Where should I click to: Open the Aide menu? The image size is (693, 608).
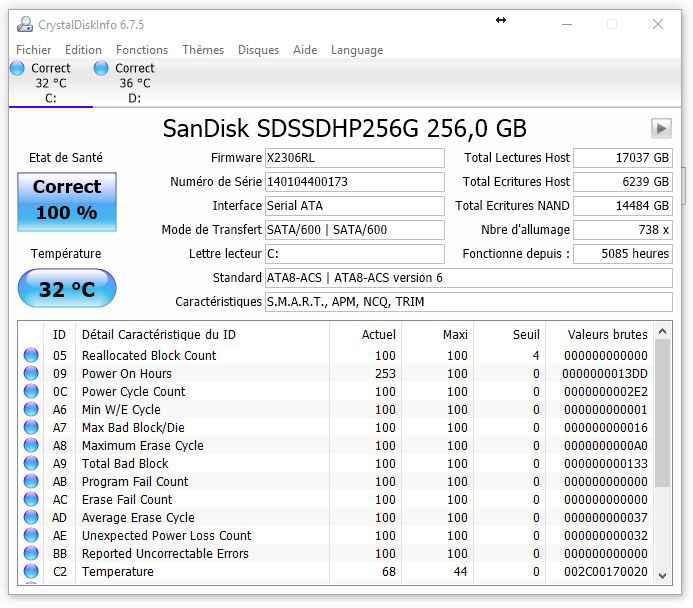[x=305, y=50]
